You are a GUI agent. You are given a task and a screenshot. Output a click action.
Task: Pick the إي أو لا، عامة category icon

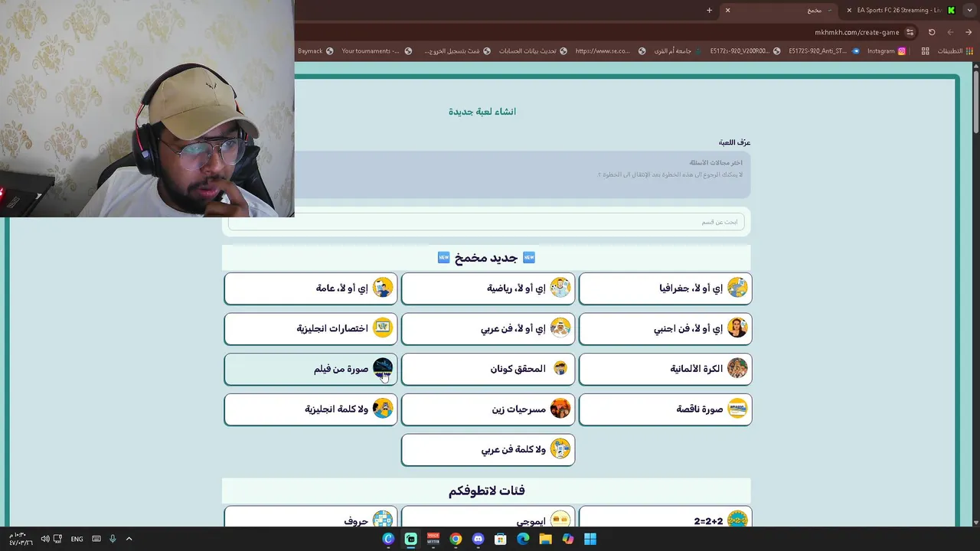tap(383, 288)
